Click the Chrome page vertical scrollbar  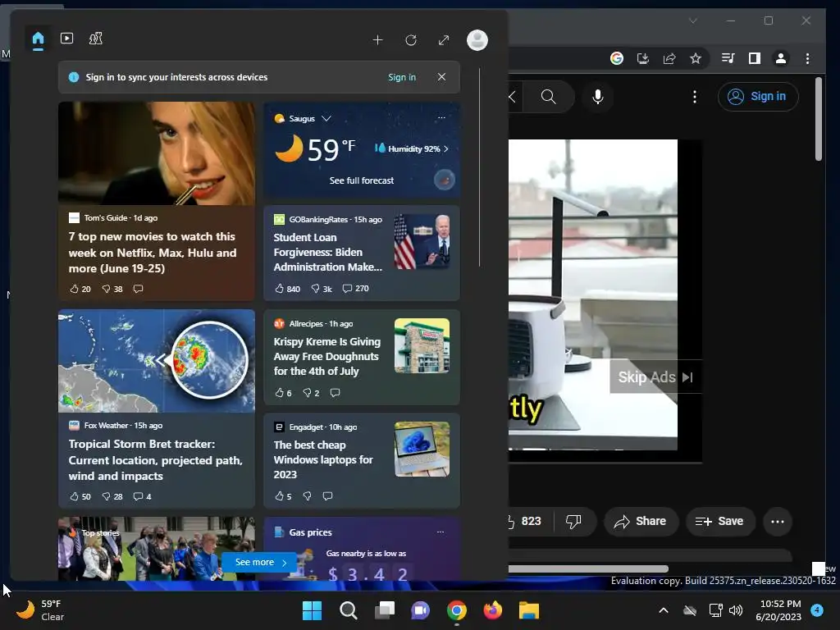[x=818, y=118]
